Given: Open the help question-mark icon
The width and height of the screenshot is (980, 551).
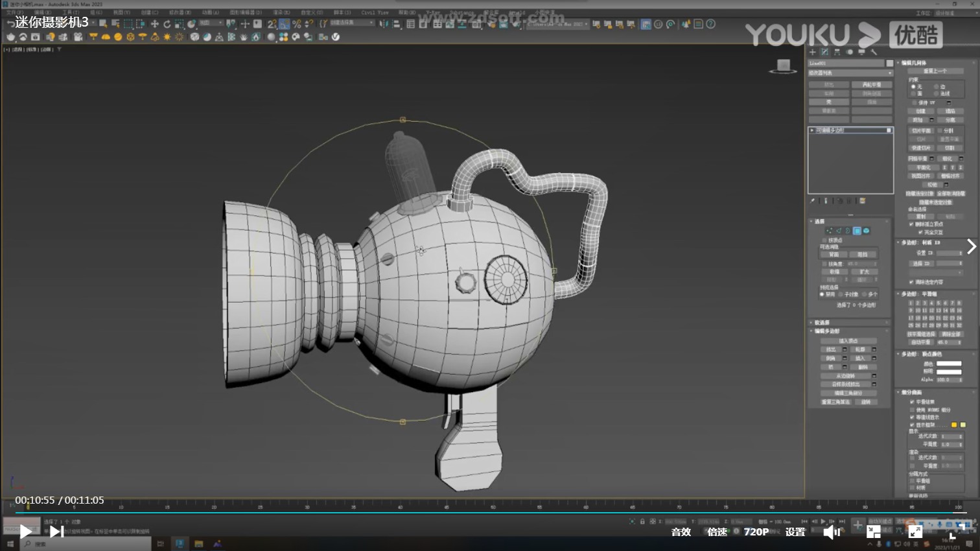Looking at the screenshot, I should point(711,24).
